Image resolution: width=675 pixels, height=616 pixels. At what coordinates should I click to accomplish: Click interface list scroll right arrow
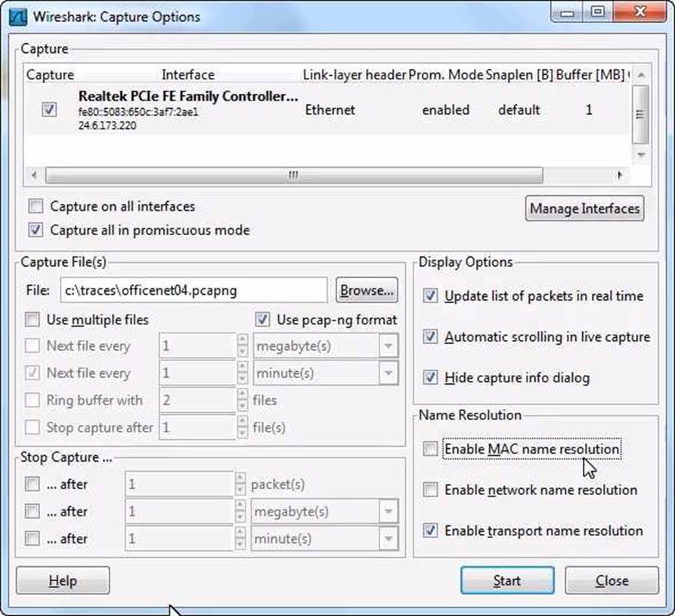(620, 175)
